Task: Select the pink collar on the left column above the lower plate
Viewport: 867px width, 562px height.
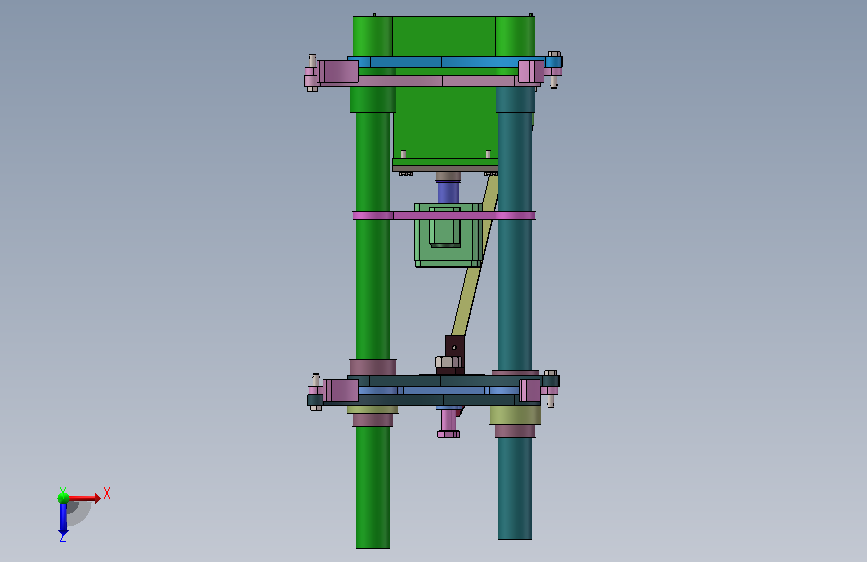Action: [x=373, y=367]
